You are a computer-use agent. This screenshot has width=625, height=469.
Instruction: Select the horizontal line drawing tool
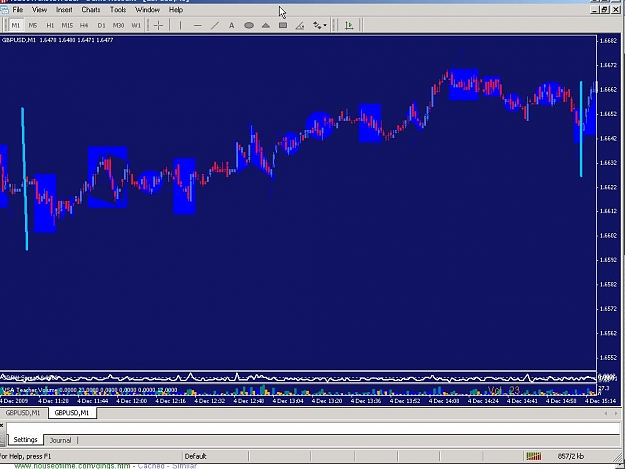pos(197,26)
